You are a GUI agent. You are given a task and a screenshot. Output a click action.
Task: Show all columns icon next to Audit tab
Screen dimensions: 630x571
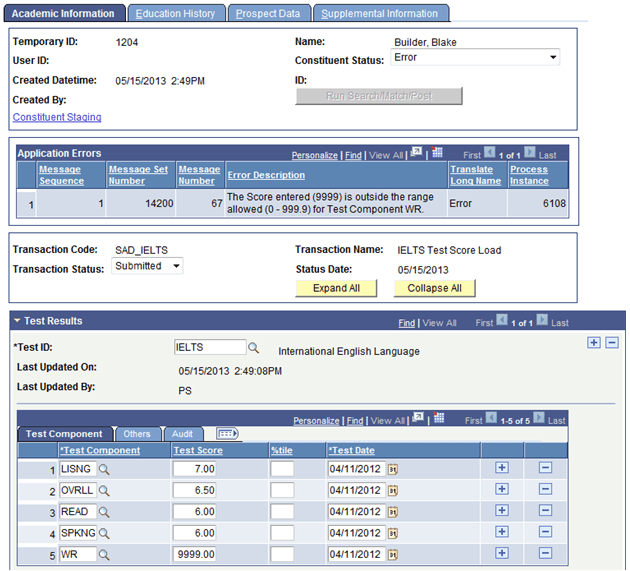(227, 434)
